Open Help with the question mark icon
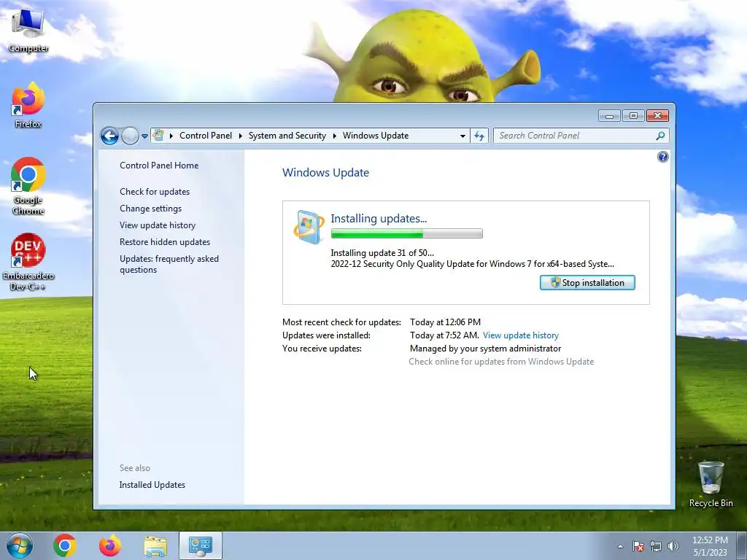The width and height of the screenshot is (747, 560). click(x=662, y=157)
